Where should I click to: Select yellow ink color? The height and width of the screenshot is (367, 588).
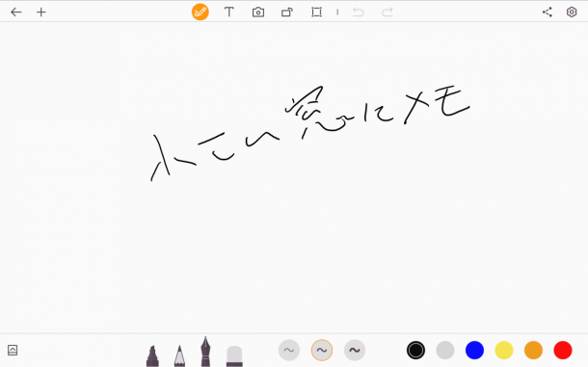(x=504, y=350)
